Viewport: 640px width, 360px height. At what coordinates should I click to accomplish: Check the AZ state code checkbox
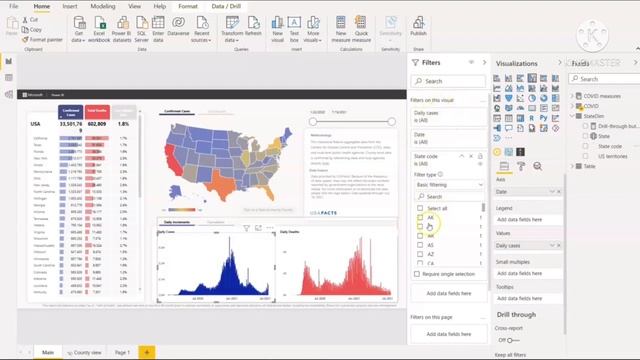point(420,254)
